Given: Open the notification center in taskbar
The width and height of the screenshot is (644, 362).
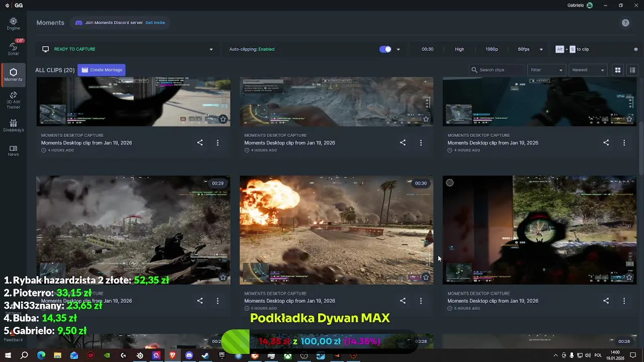Looking at the screenshot, I should coord(633,355).
